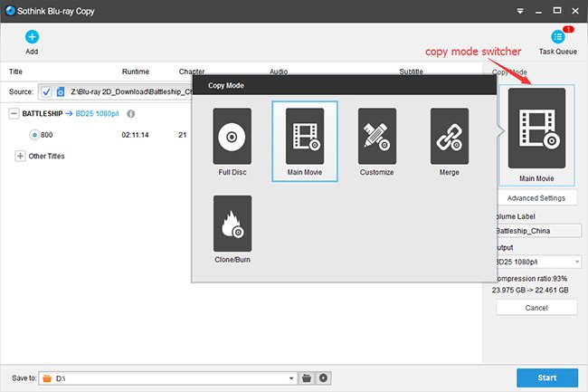The image size is (588, 392).
Task: Click the source disc file icon
Action: coord(61,92)
